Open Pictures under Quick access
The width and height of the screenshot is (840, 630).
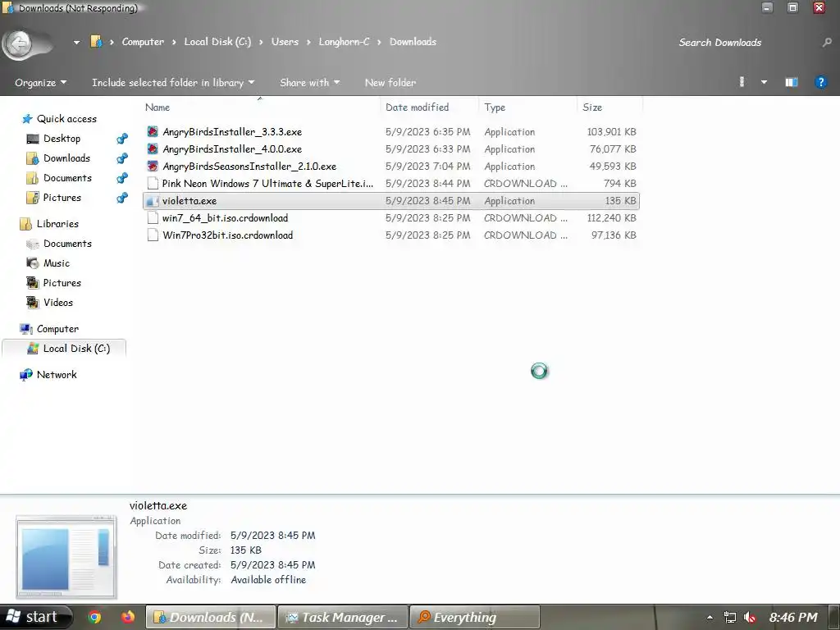(x=62, y=198)
